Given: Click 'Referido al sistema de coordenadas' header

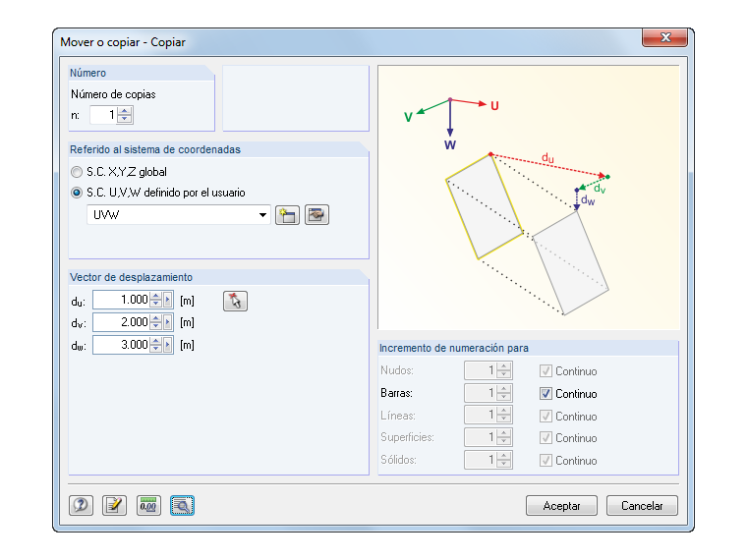Looking at the screenshot, I should coord(155,149).
